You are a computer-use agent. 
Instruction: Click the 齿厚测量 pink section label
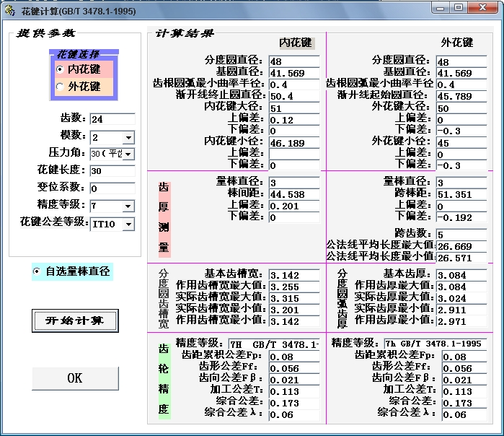click(164, 219)
